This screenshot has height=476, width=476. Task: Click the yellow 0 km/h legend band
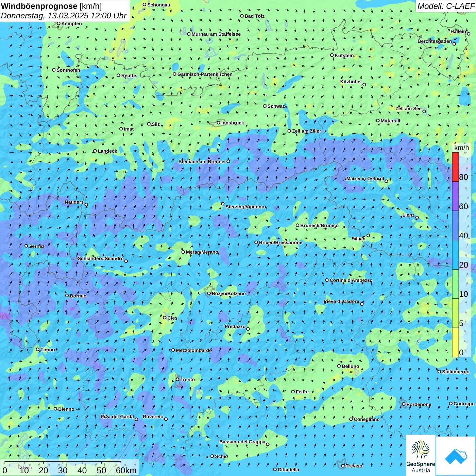(455, 342)
